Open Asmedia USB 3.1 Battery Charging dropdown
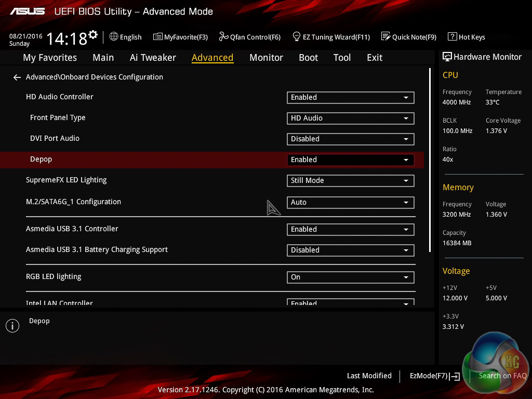The width and height of the screenshot is (532, 399). click(351, 250)
